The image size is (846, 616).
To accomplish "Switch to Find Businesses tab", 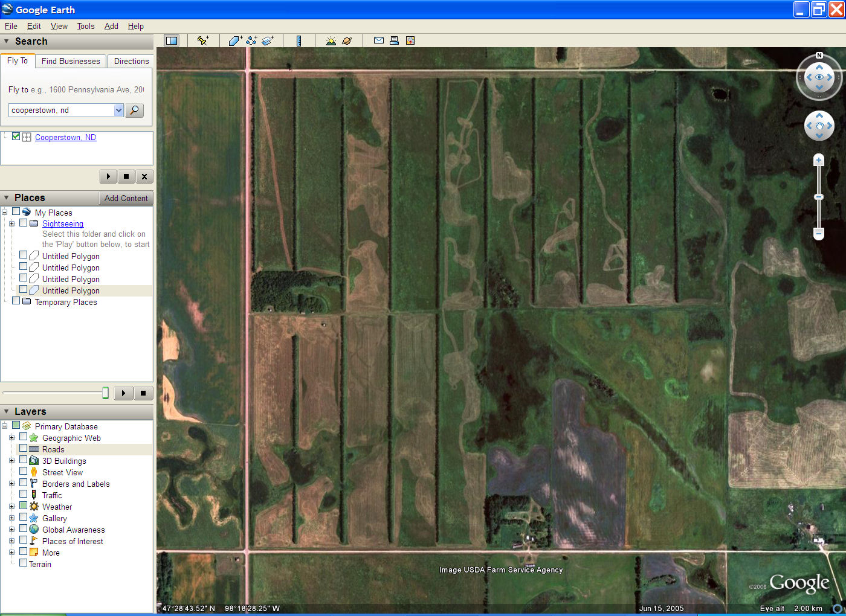I will [71, 61].
